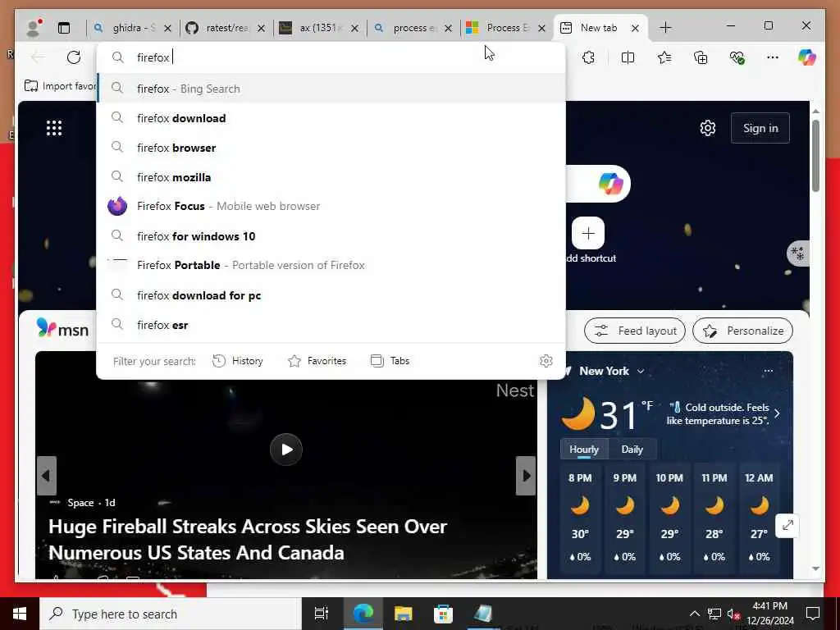The width and height of the screenshot is (840, 630).
Task: Select the firefox - Bing Search suggestion
Action: [x=331, y=89]
